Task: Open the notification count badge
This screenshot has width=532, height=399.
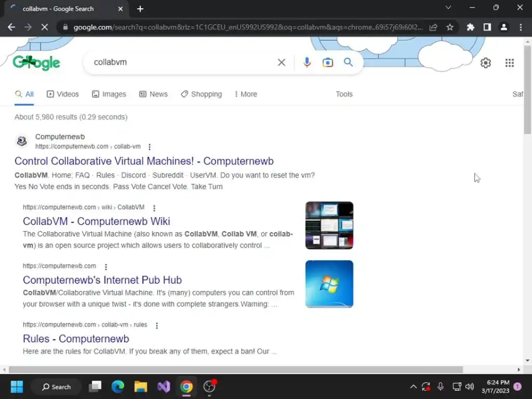Action: 517,387
